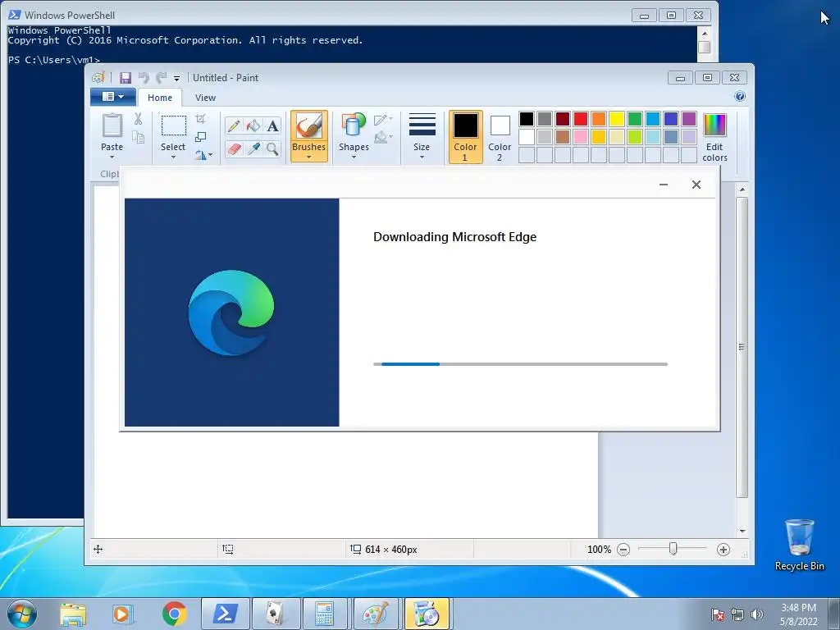Open Windows Media Player from taskbar

[123, 614]
